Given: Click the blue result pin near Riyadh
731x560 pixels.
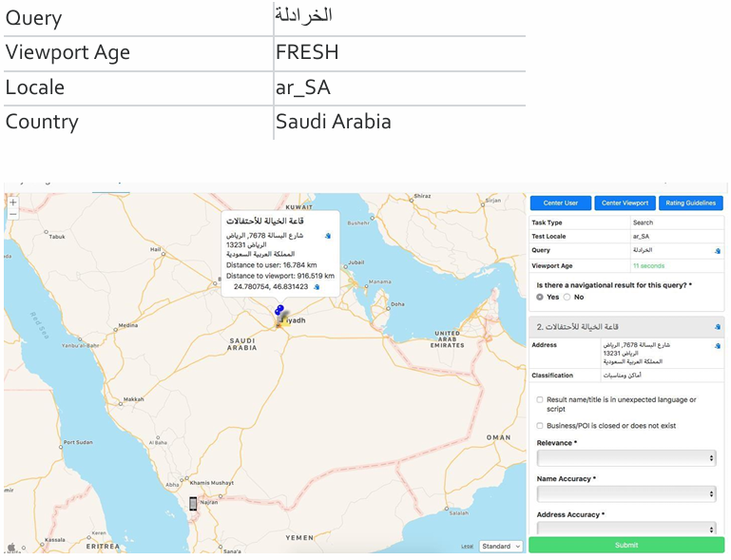Looking at the screenshot, I should [x=279, y=310].
